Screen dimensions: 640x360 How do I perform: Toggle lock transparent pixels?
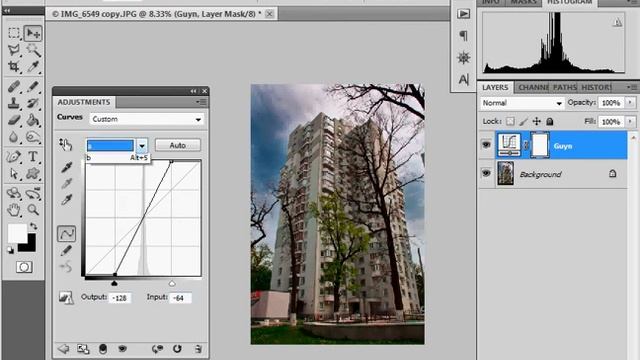point(510,121)
